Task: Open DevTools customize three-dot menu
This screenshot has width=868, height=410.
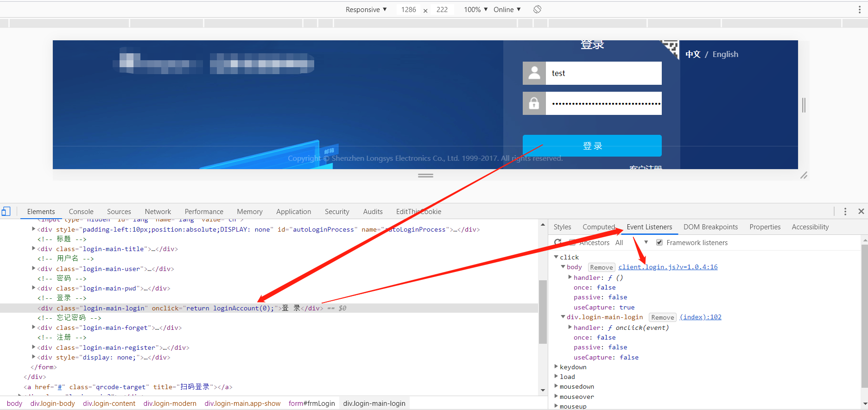Action: click(845, 211)
